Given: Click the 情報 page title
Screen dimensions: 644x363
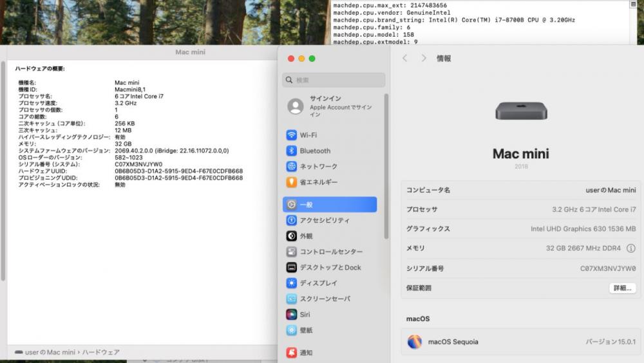Looking at the screenshot, I should pyautogui.click(x=444, y=59).
